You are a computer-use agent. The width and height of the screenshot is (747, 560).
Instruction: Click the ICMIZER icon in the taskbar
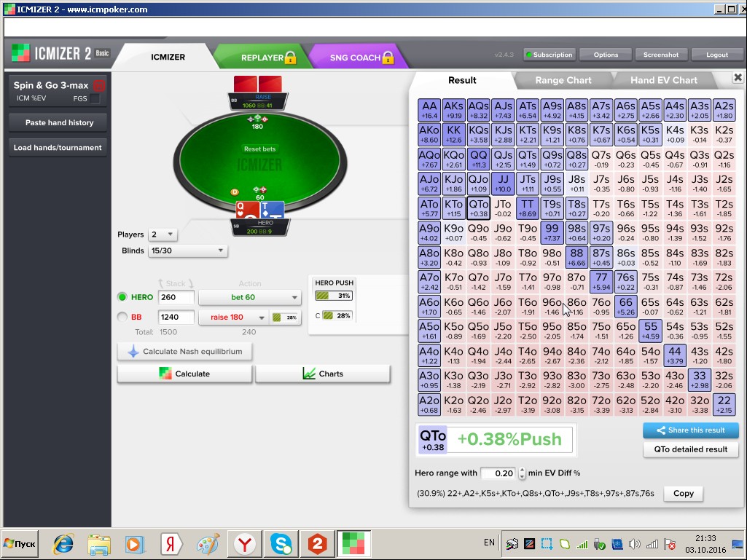353,543
